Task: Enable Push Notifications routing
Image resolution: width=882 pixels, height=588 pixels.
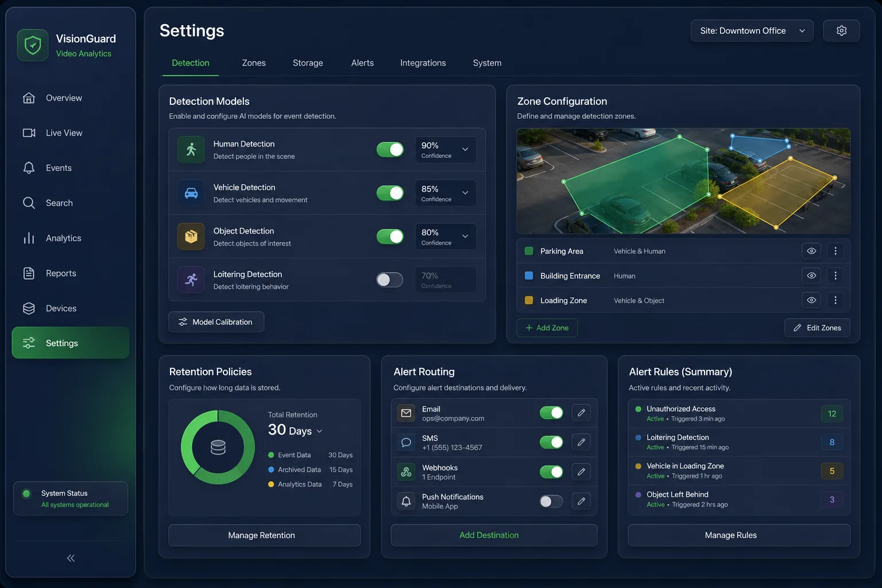Action: pos(551,501)
